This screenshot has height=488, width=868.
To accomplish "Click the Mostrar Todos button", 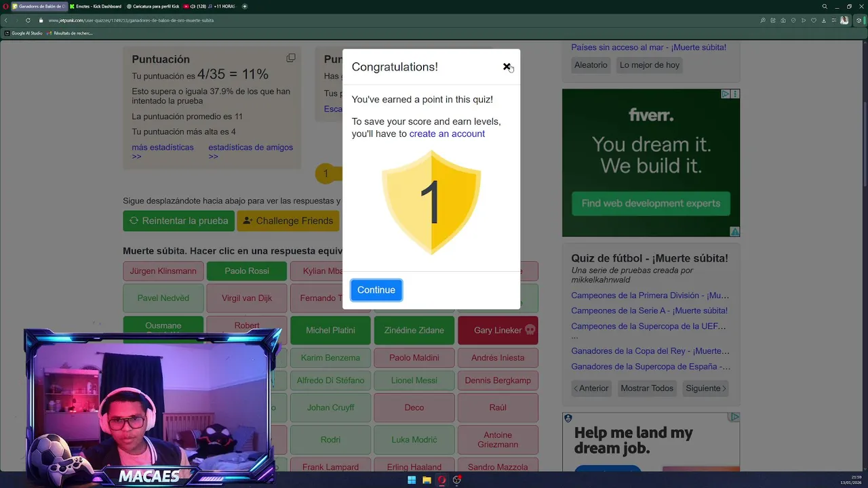I will tap(647, 388).
